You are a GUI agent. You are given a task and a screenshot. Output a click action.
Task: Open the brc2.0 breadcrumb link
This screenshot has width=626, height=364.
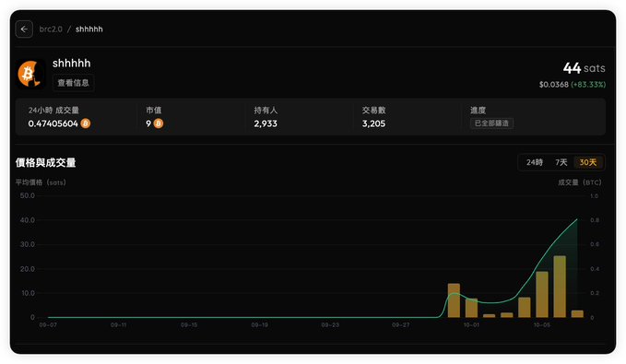tap(51, 29)
